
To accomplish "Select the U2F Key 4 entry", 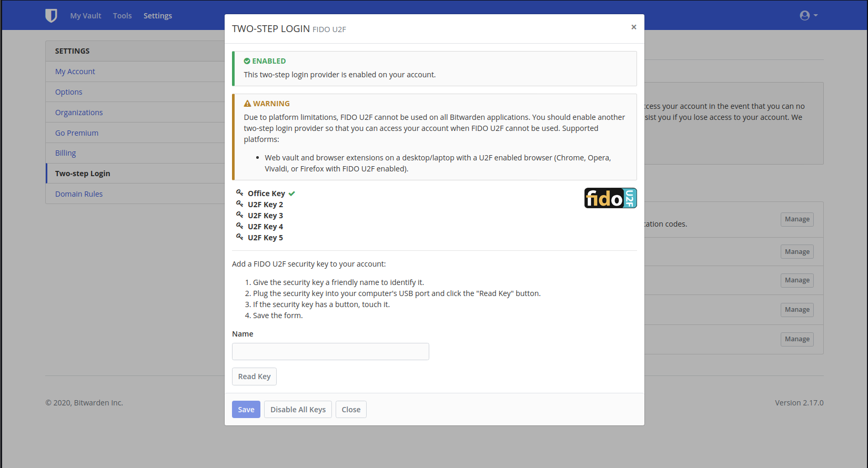I will 265,227.
